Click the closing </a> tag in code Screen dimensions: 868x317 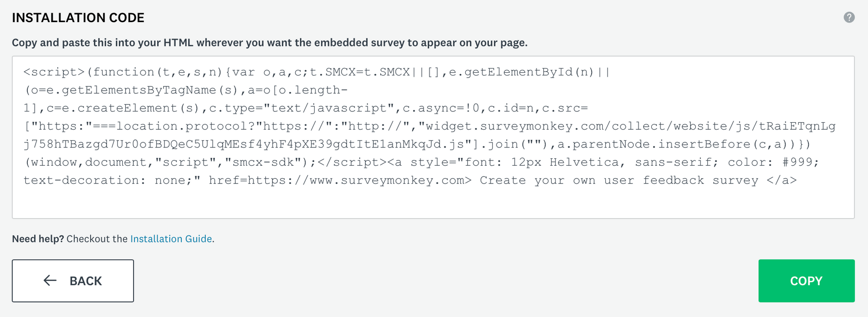tap(782, 180)
